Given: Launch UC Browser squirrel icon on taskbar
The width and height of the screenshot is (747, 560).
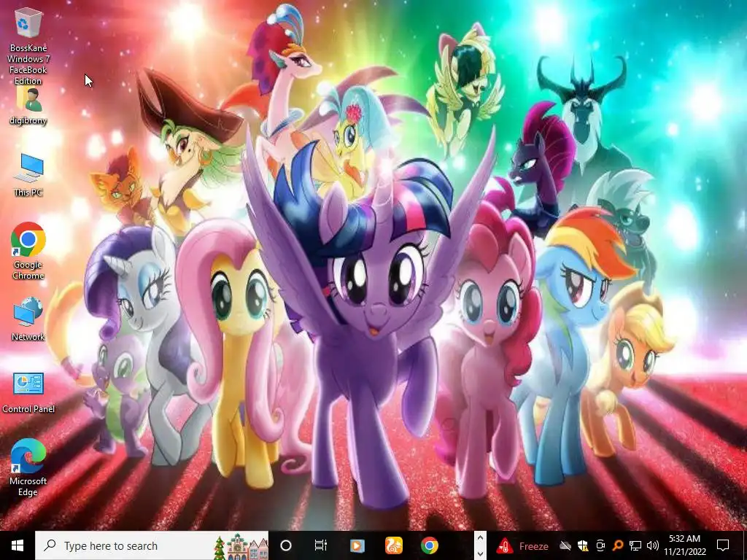Looking at the screenshot, I should pyautogui.click(x=393, y=545).
